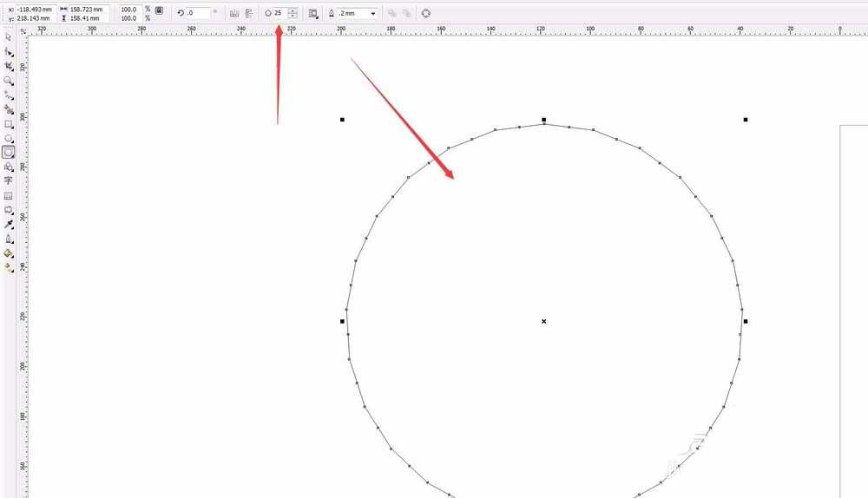Screen dimensions: 868x498
Task: Select the Fill bucket tool
Action: (x=9, y=253)
